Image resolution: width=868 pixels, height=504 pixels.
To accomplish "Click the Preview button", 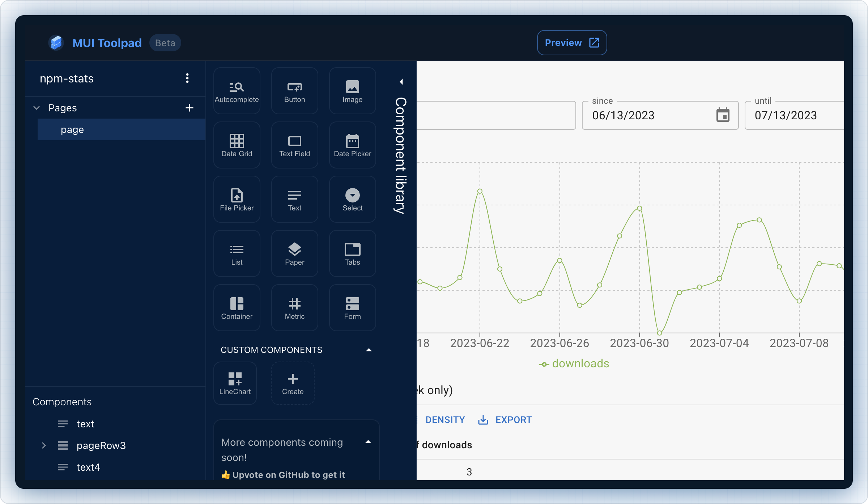I will pos(571,43).
